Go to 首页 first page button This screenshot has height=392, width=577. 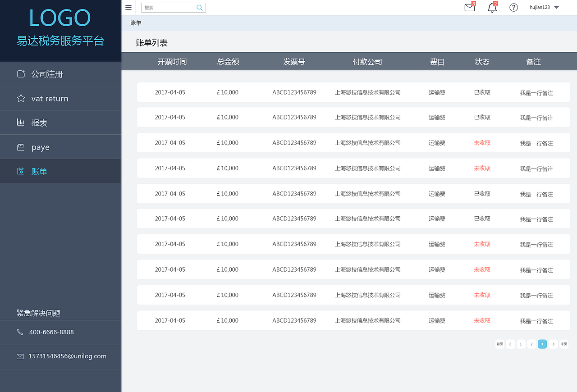pyautogui.click(x=499, y=344)
